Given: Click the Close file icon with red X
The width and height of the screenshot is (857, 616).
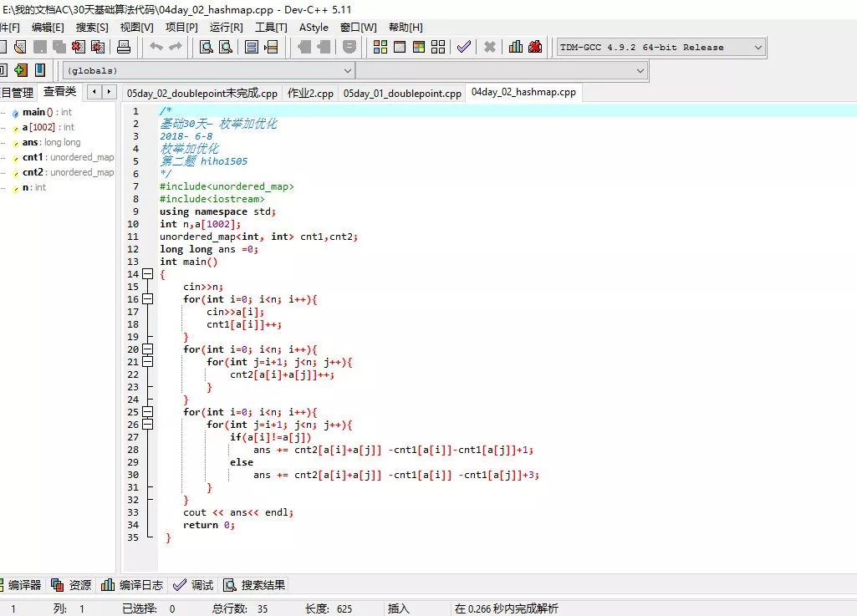Looking at the screenshot, I should pyautogui.click(x=78, y=47).
